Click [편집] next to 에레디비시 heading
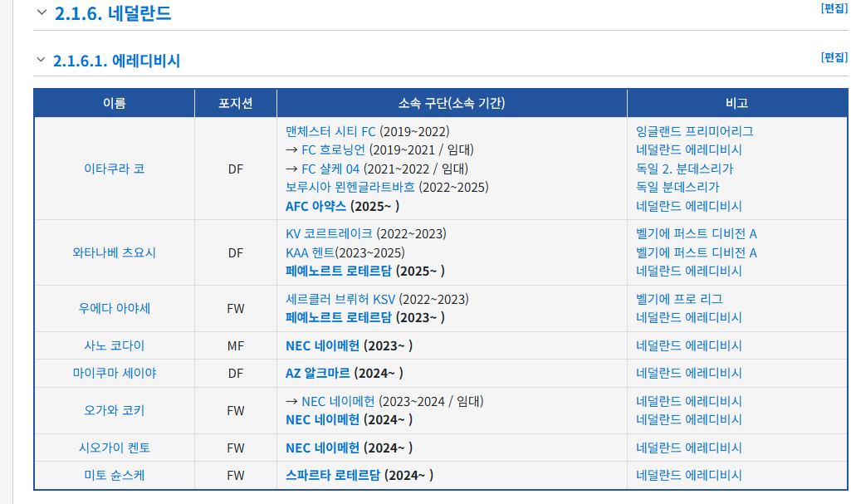The width and height of the screenshot is (856, 504). 834,57
